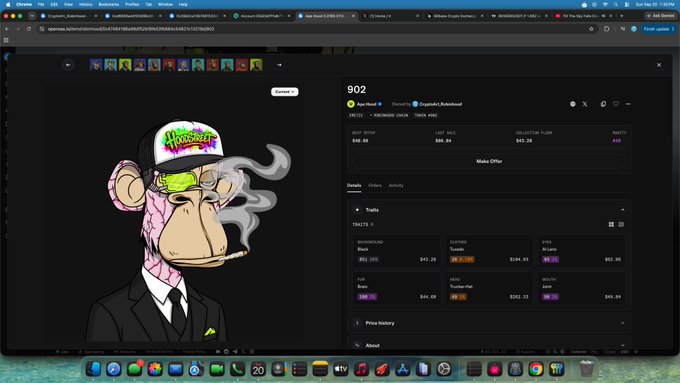Image resolution: width=680 pixels, height=383 pixels.
Task: Open Google Chrome from the Dock
Action: pos(536,369)
